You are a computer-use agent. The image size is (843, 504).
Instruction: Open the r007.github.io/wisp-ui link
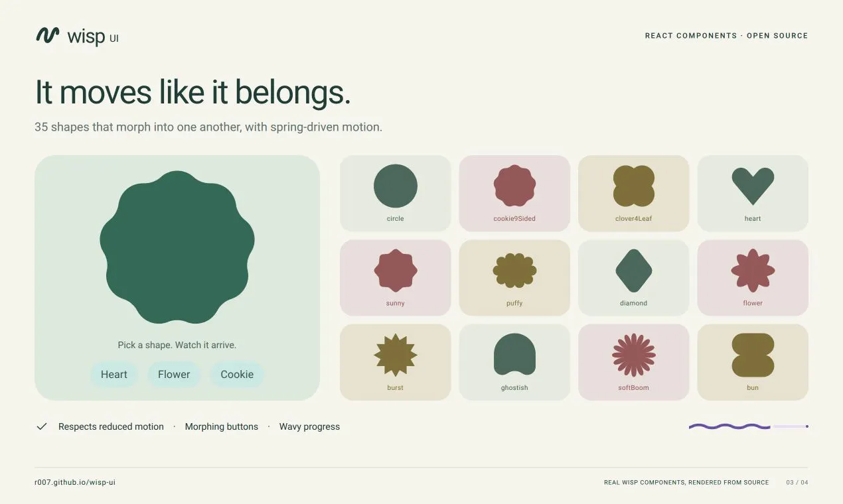pos(75,482)
